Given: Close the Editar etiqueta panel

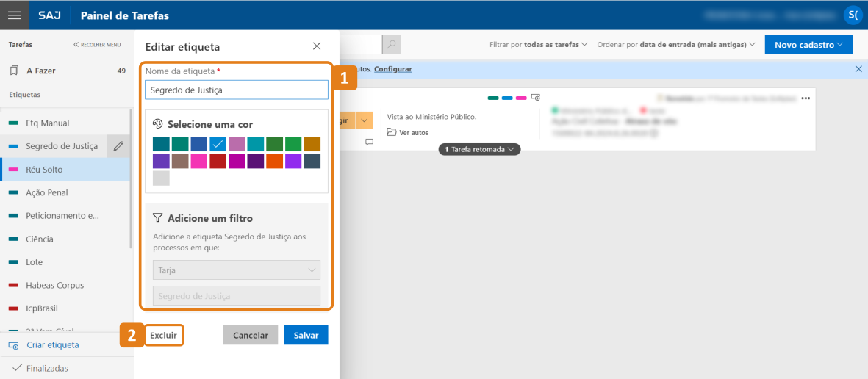Looking at the screenshot, I should 317,46.
